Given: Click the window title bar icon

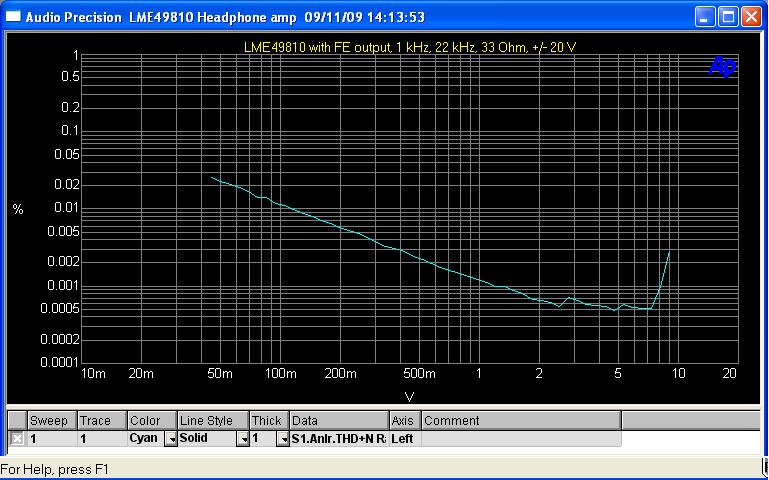Looking at the screenshot, I should tap(13, 16).
